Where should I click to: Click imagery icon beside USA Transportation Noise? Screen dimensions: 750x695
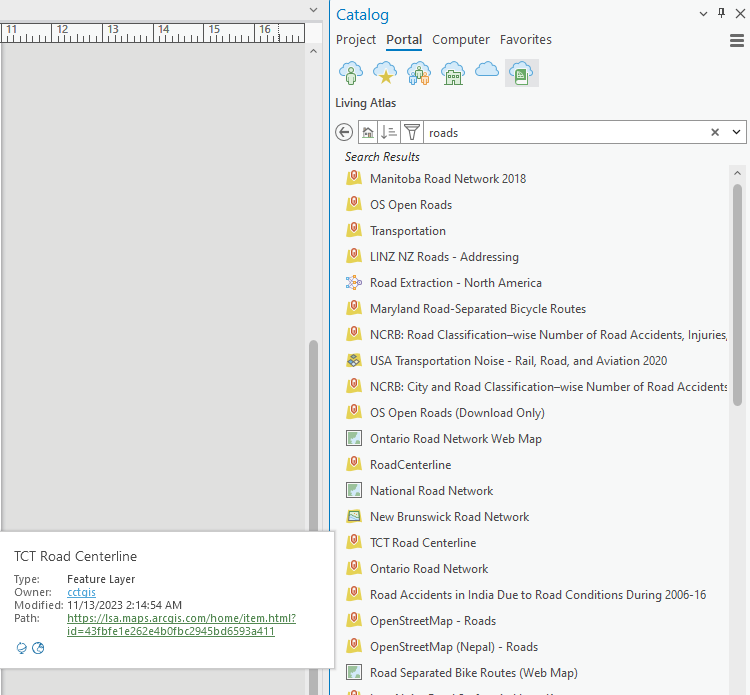(x=353, y=360)
